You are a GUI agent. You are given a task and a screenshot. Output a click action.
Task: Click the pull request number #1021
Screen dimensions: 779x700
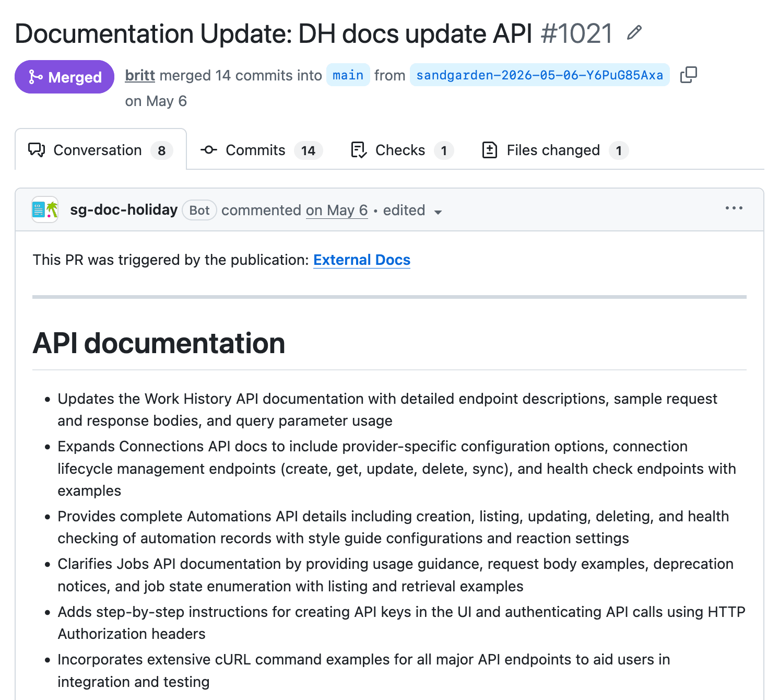576,33
